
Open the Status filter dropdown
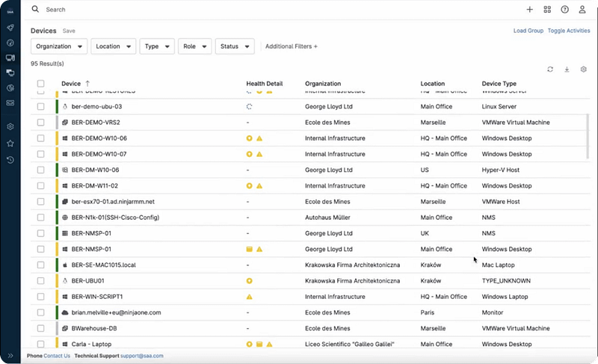tap(235, 46)
